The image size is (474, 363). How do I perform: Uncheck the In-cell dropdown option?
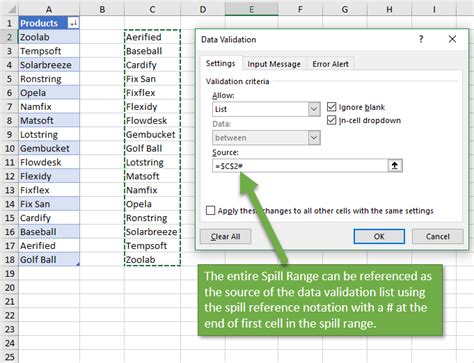click(x=331, y=120)
